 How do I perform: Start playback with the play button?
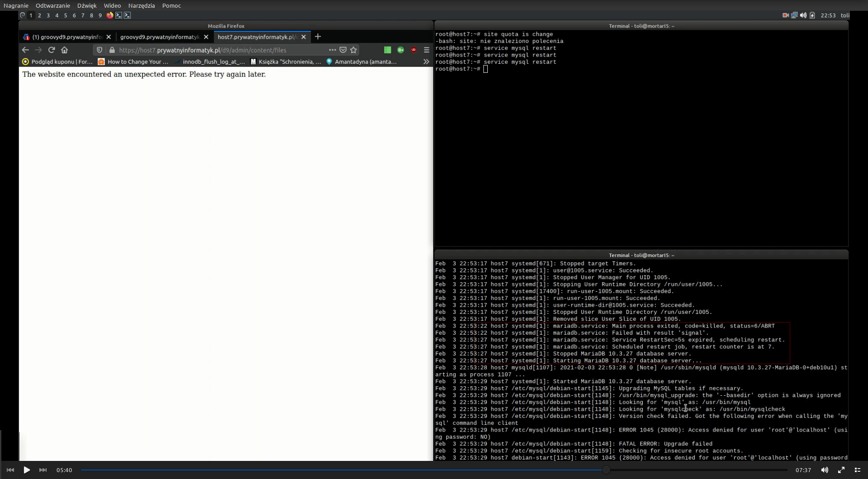pos(27,470)
